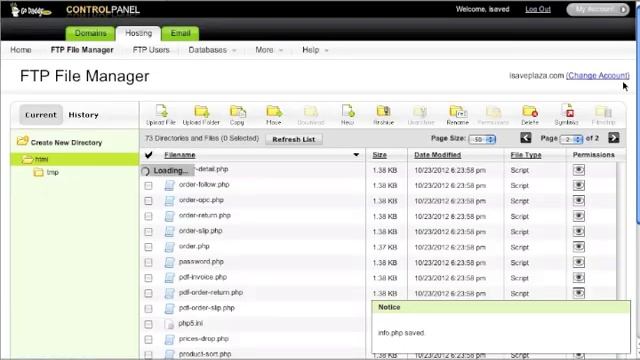
Task: Click the GoDaddy logo
Action: 31,10
